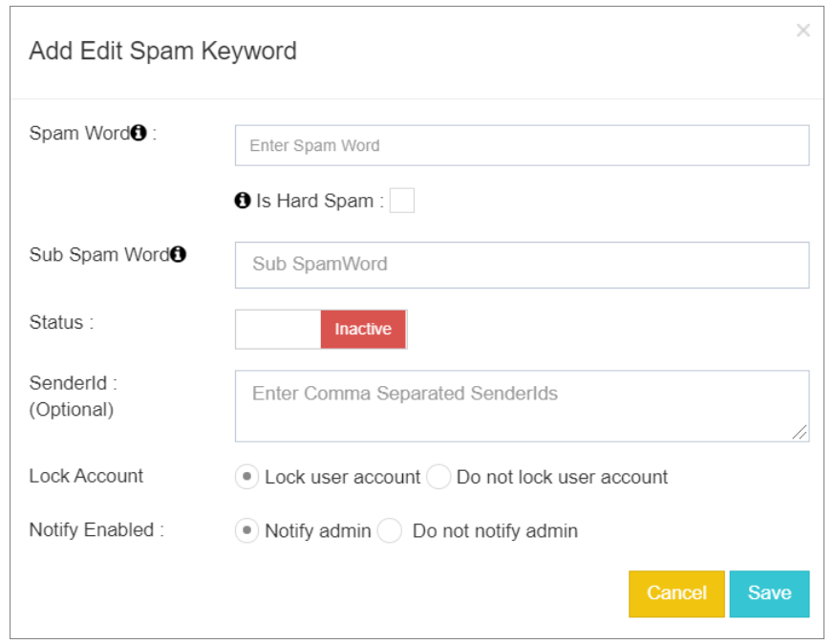Viewport: 834px width, 644px height.
Task: Click the Inactive status label
Action: 363,329
